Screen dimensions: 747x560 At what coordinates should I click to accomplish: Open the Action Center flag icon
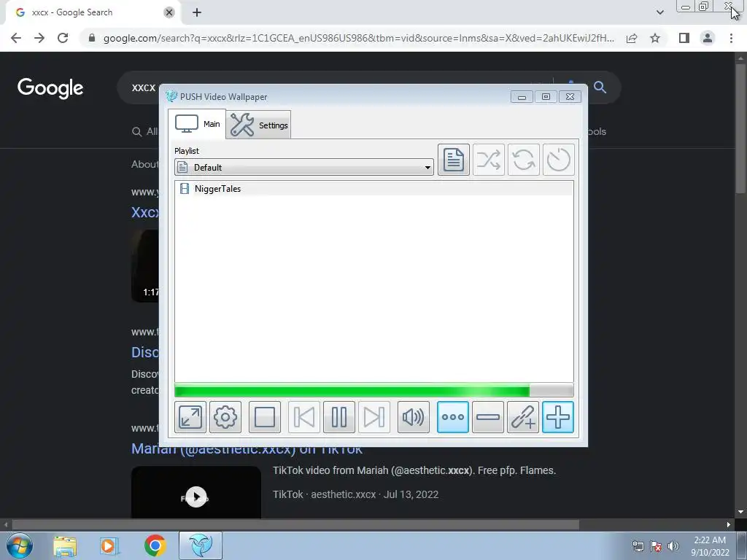coord(656,546)
